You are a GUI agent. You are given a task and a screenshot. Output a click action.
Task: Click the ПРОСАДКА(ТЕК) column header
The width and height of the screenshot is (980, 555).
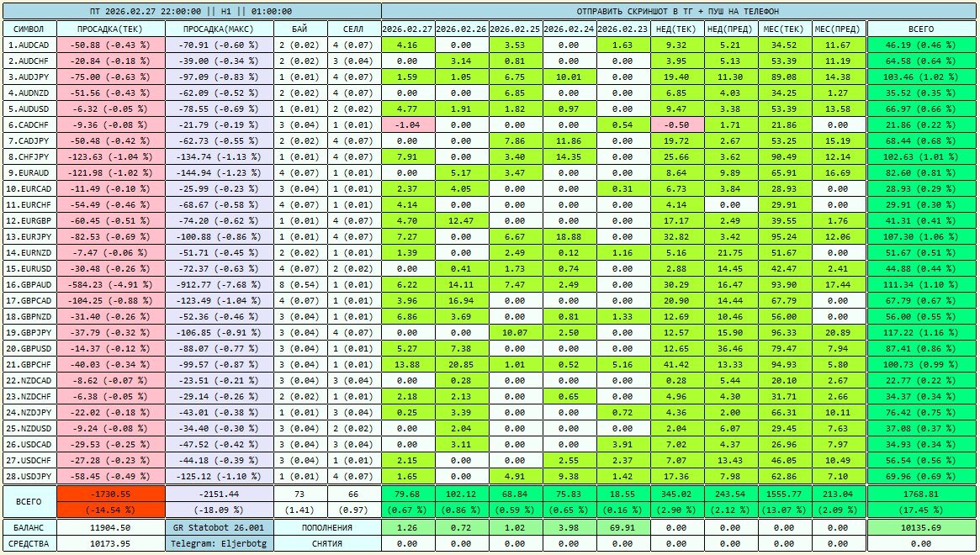point(111,29)
